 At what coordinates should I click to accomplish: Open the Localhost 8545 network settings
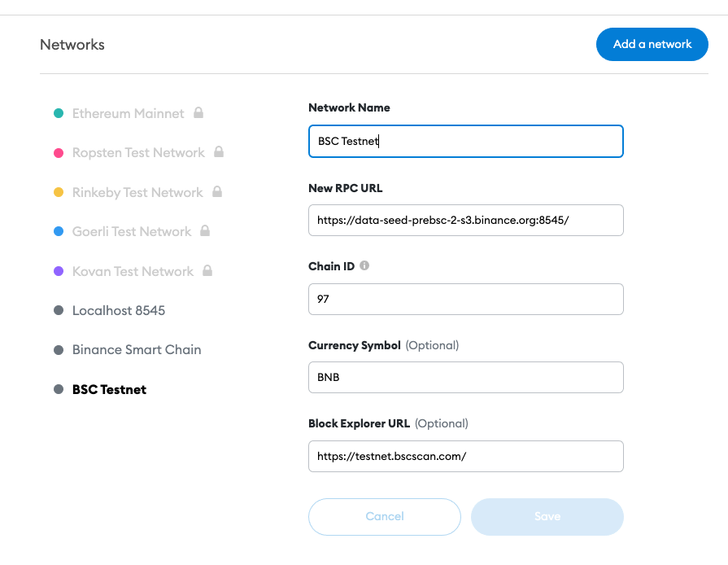[119, 311]
